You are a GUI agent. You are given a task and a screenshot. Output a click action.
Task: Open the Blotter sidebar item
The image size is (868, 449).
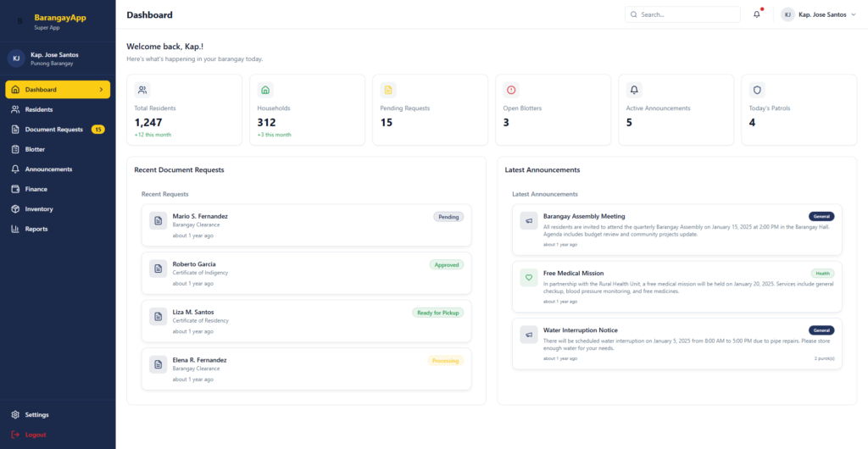[35, 149]
